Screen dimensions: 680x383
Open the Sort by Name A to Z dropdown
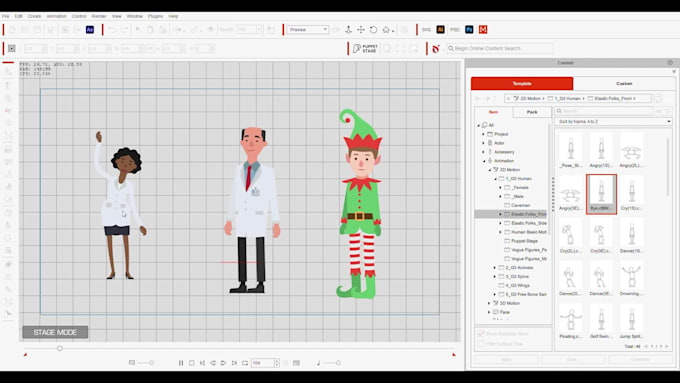point(614,122)
